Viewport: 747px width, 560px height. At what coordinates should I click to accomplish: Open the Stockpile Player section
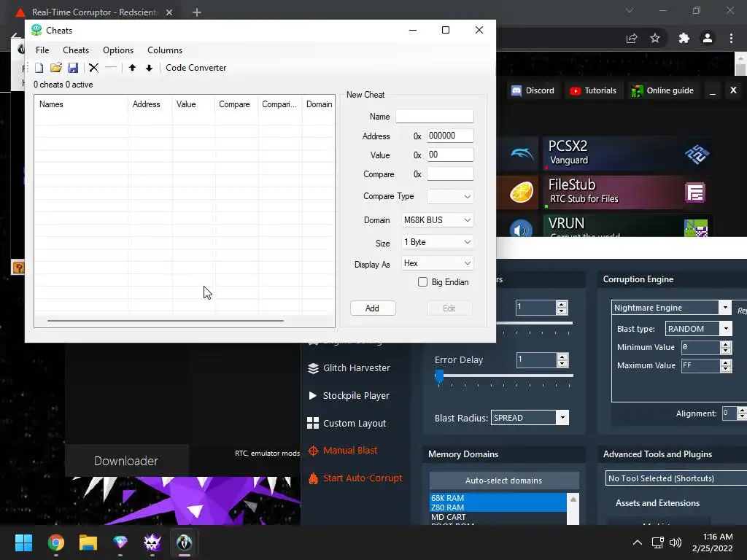[349, 396]
